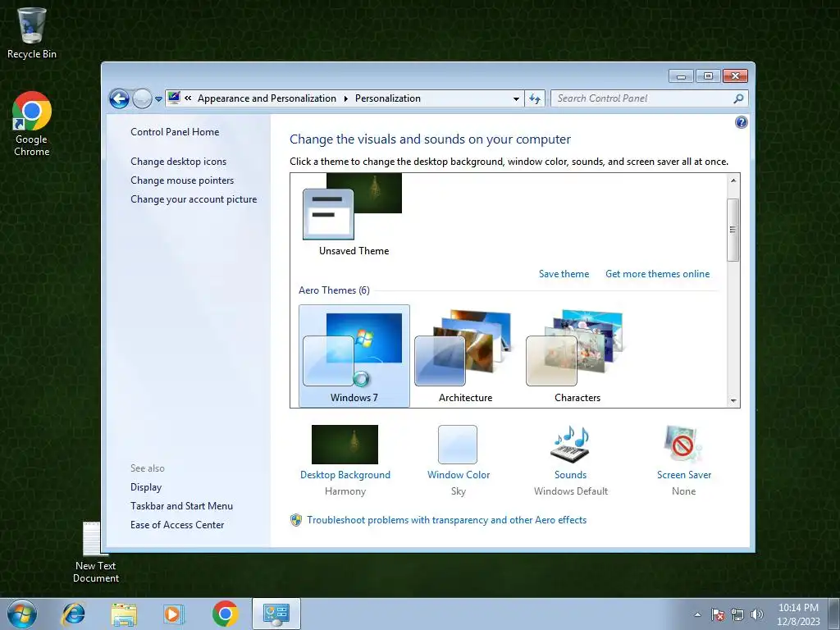Click the theme list scrollbar thumb
This screenshot has width=840, height=630.
point(733,230)
